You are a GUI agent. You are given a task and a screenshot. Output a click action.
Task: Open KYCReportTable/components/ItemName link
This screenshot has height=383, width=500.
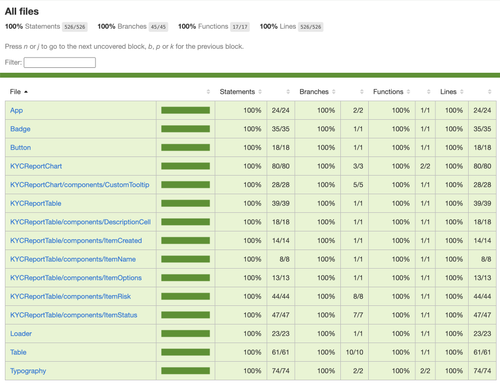click(73, 259)
